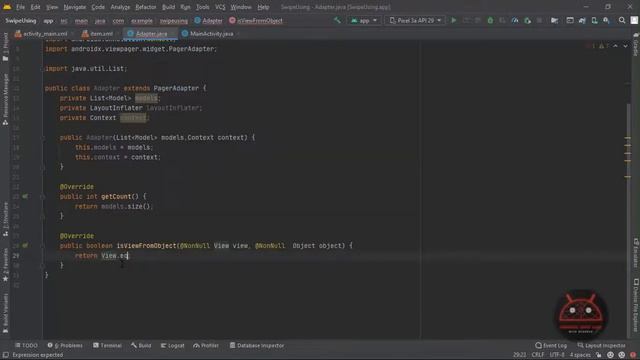Toggle the Favorites tool window

[5, 264]
